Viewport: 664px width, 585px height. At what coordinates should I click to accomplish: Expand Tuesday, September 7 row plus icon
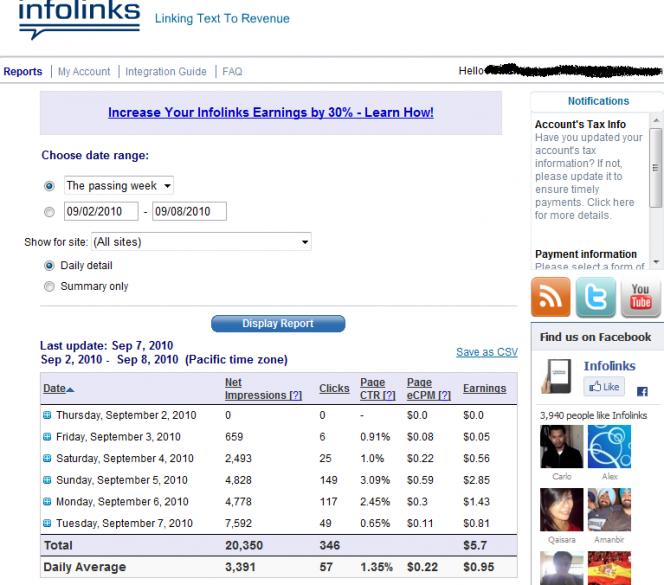tap(47, 523)
